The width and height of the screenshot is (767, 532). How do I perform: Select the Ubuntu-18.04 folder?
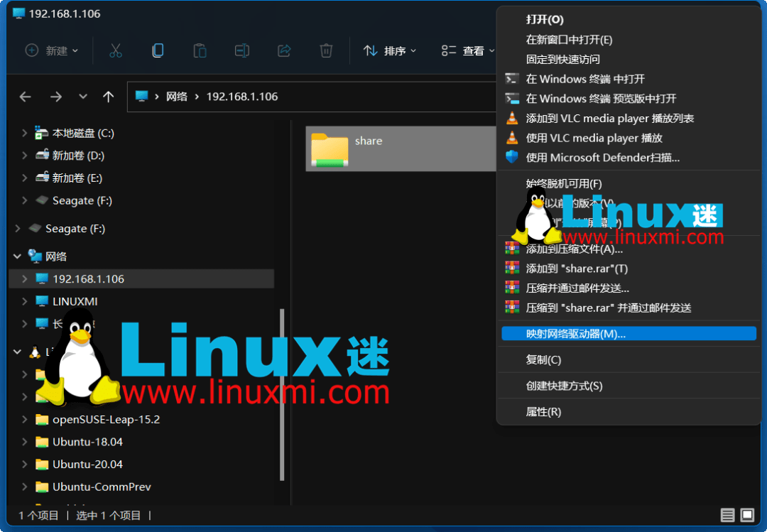(x=87, y=442)
